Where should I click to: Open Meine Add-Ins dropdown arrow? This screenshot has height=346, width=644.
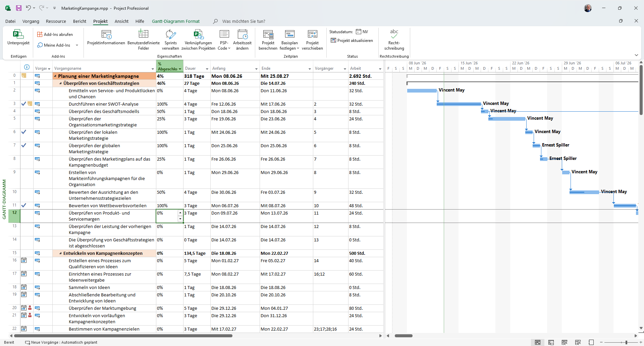click(x=77, y=45)
